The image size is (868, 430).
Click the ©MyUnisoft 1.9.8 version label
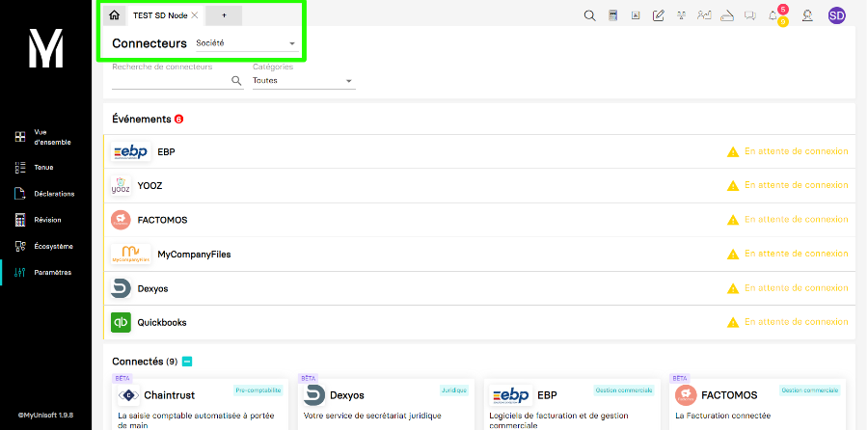pyautogui.click(x=45, y=414)
